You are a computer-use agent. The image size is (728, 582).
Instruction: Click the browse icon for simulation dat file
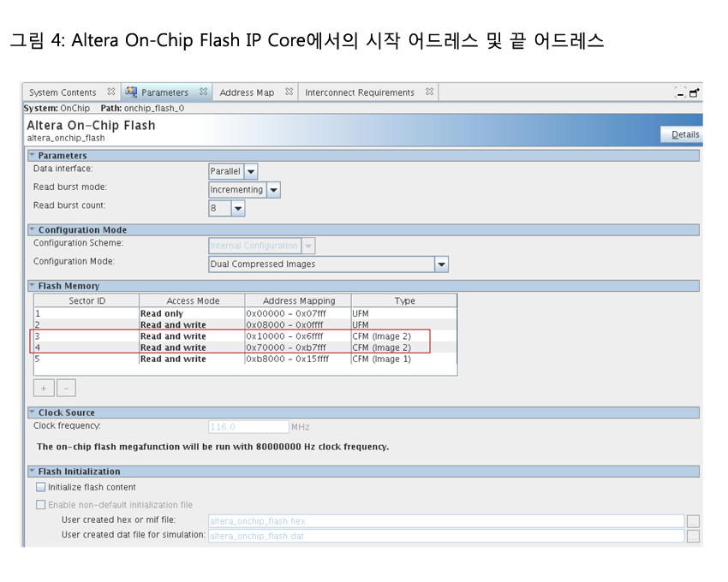[x=693, y=536]
